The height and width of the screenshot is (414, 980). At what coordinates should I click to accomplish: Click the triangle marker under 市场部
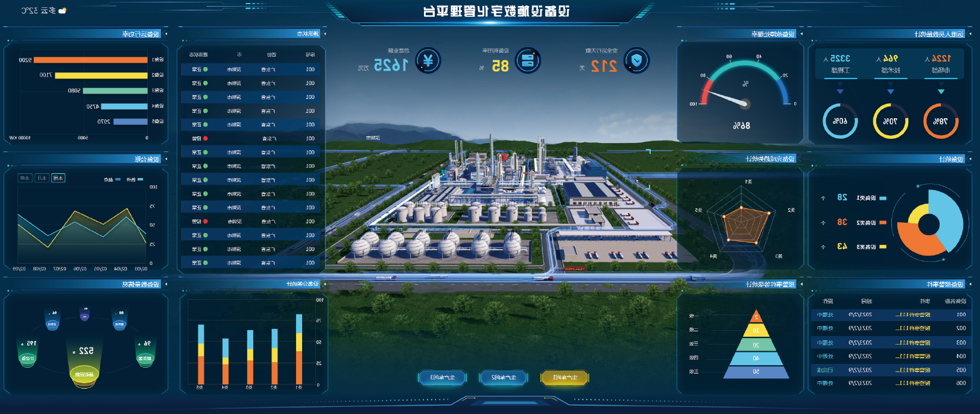tap(941, 92)
